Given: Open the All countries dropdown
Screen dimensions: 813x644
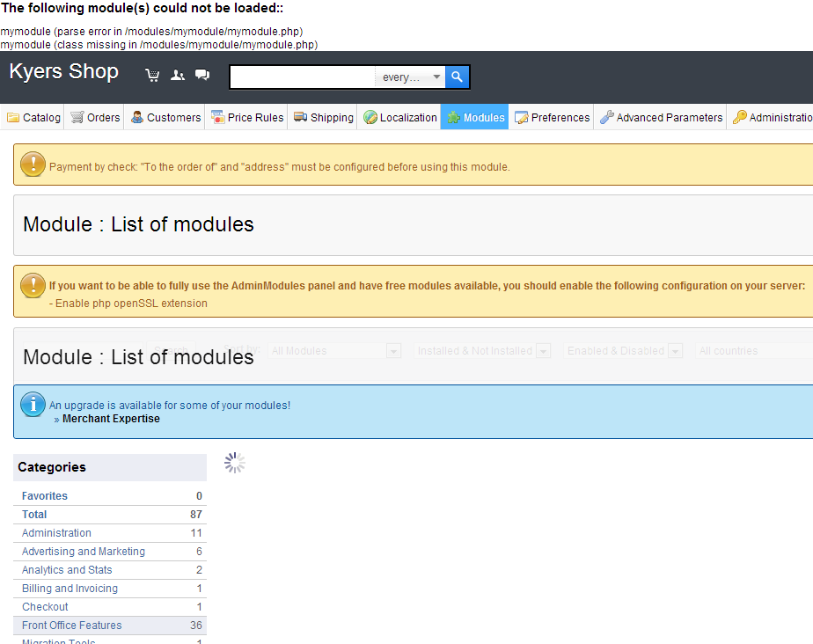Looking at the screenshot, I should [x=754, y=351].
